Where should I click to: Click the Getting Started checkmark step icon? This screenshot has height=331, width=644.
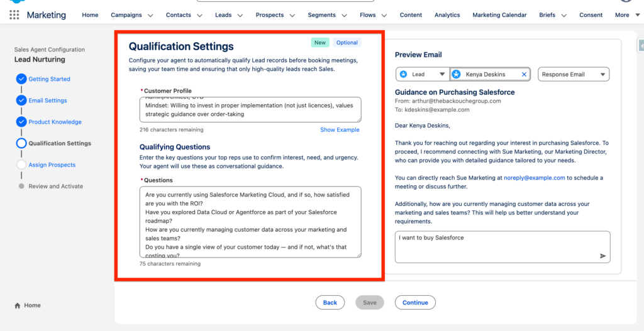click(21, 79)
